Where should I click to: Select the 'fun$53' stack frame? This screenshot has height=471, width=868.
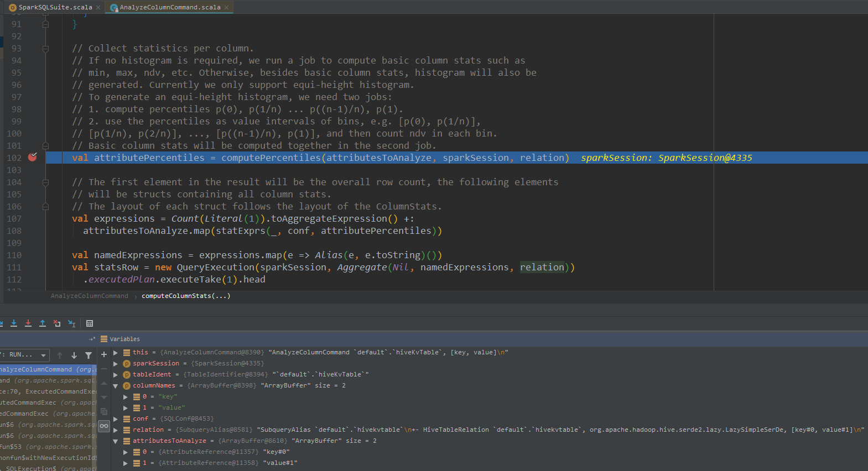pyautogui.click(x=48, y=447)
